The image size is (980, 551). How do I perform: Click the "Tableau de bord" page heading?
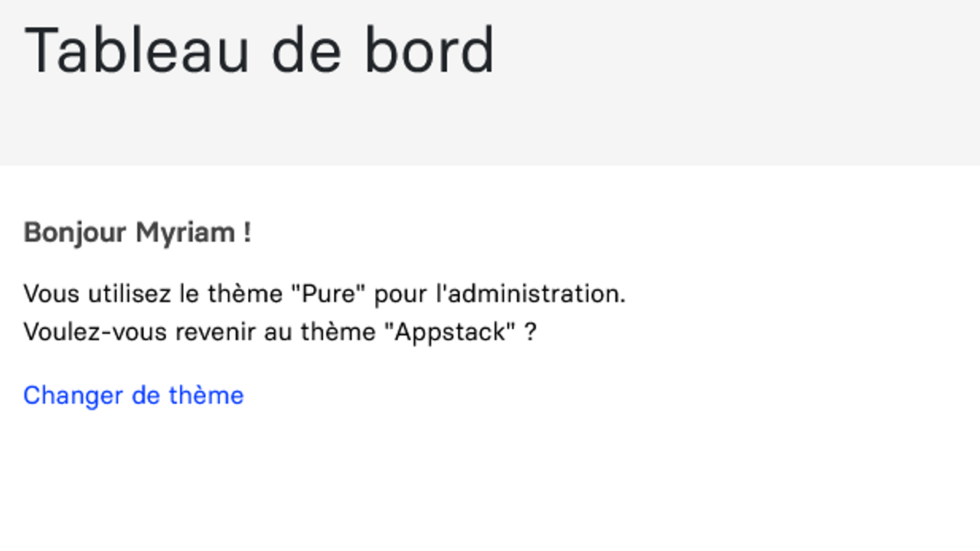tap(260, 50)
